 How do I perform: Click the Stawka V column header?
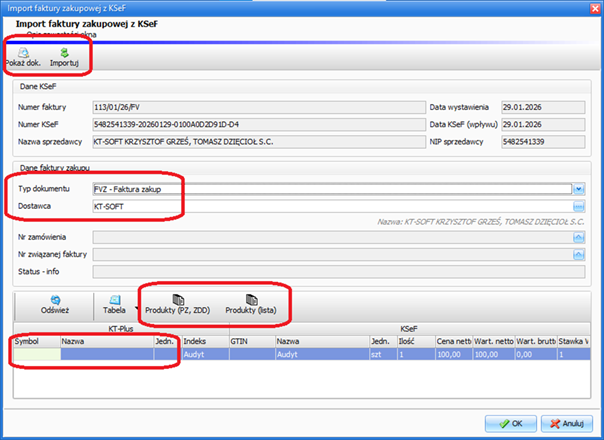tap(574, 341)
